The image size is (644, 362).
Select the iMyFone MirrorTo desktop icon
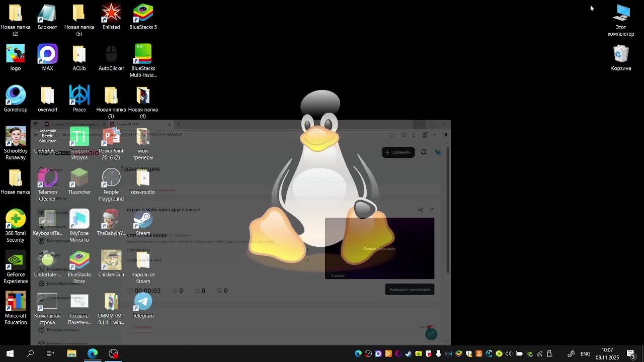click(x=79, y=226)
